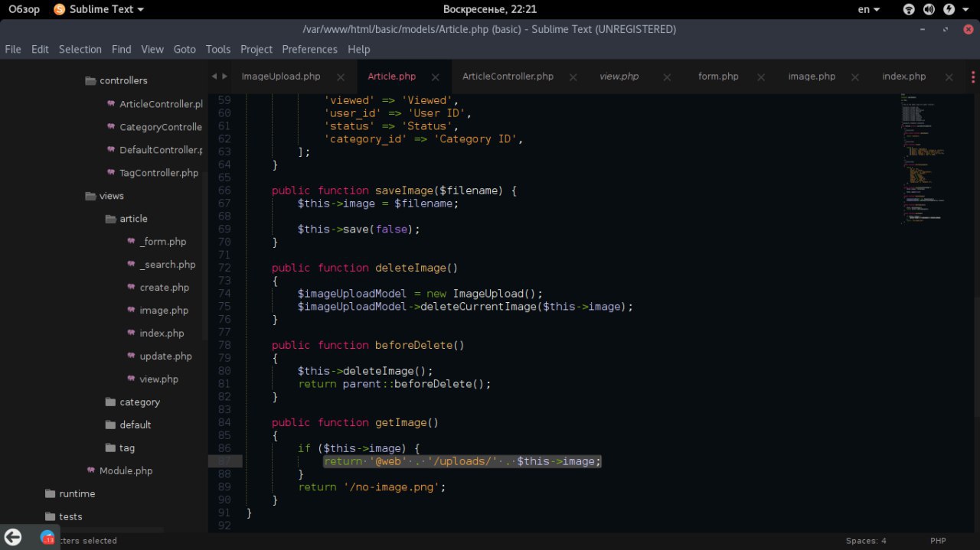Click the folder icon beside category
This screenshot has height=550, width=980.
[x=111, y=402]
